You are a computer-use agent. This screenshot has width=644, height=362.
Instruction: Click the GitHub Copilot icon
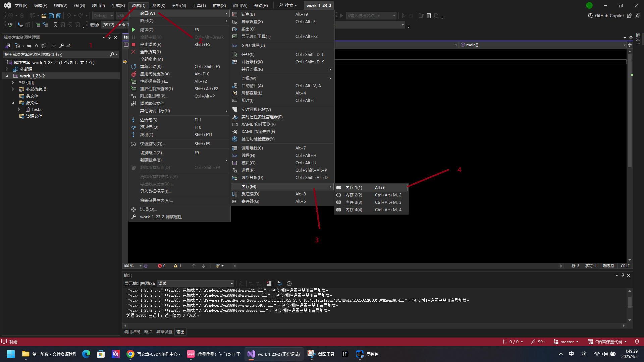(x=591, y=15)
